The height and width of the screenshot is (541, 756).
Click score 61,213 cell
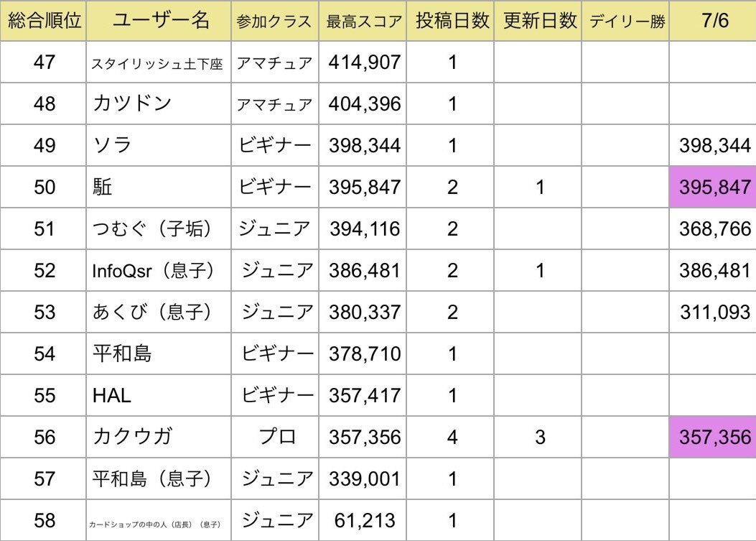pos(363,520)
